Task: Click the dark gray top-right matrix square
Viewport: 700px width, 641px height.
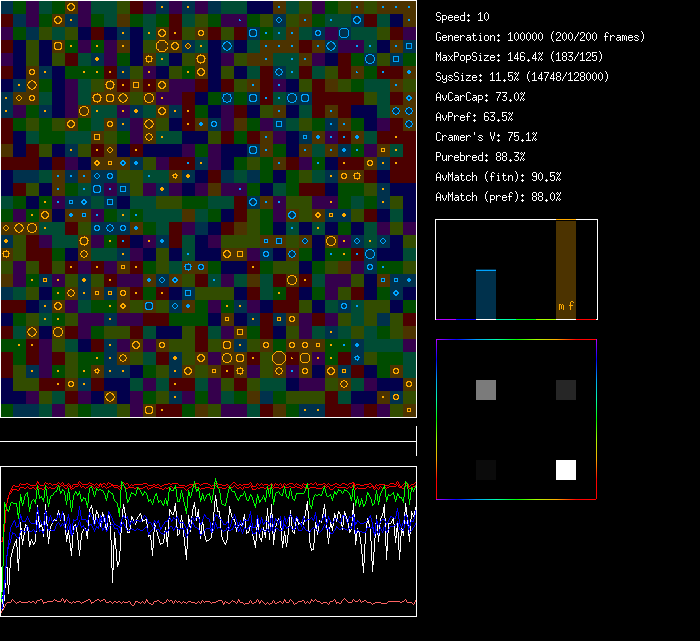Action: coord(566,390)
